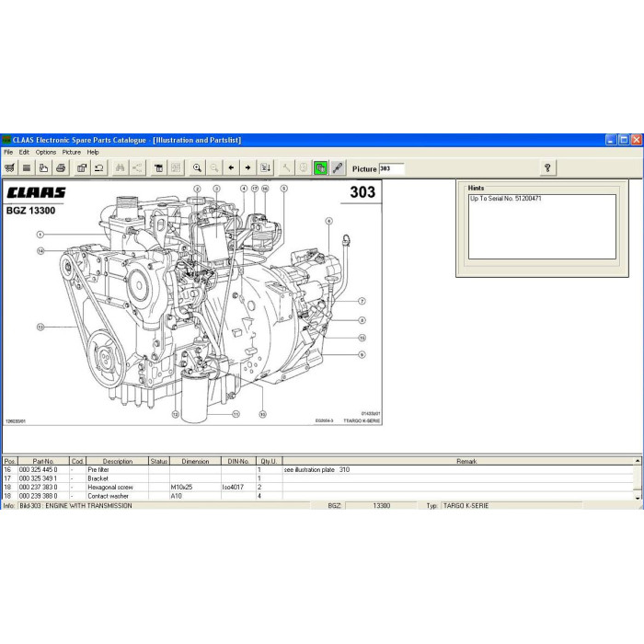644x644 pixels.
Task: Click the Hints text box
Action: tap(542, 226)
